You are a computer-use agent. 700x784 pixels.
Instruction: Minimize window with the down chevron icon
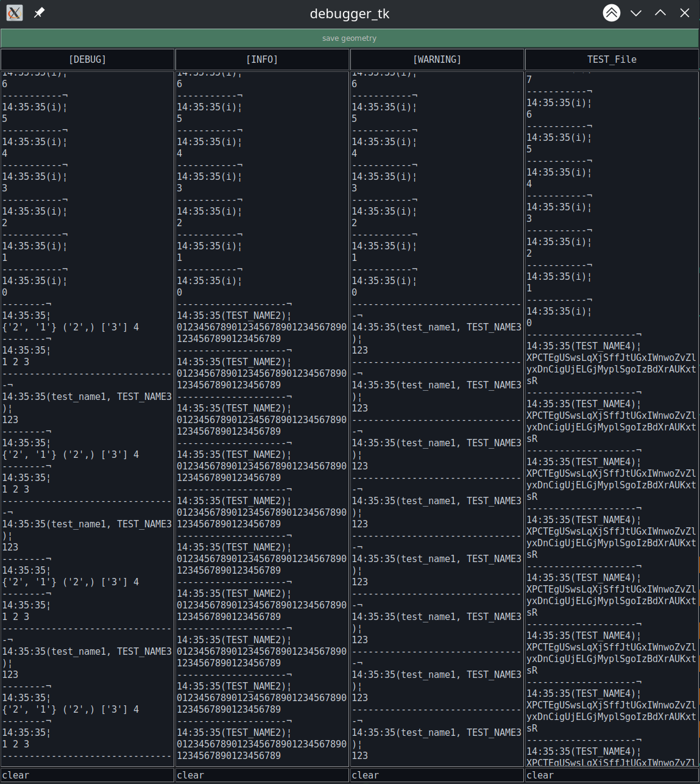(636, 13)
